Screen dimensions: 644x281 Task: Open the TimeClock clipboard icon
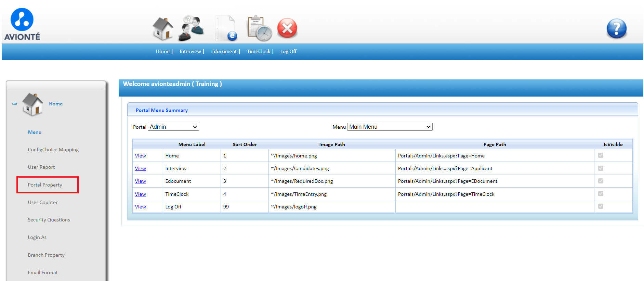(x=259, y=28)
